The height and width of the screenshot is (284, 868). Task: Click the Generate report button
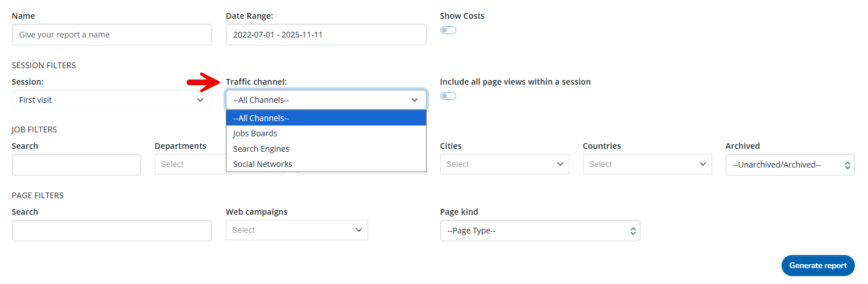point(818,265)
